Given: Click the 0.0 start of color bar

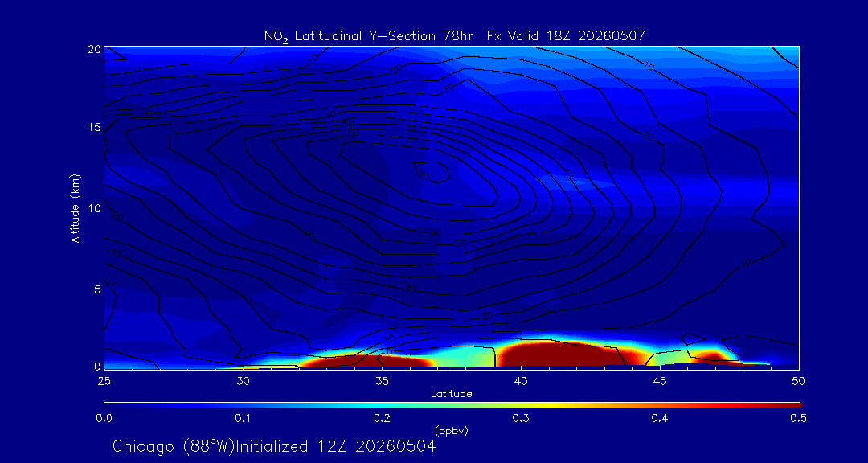Looking at the screenshot, I should coord(104,418).
